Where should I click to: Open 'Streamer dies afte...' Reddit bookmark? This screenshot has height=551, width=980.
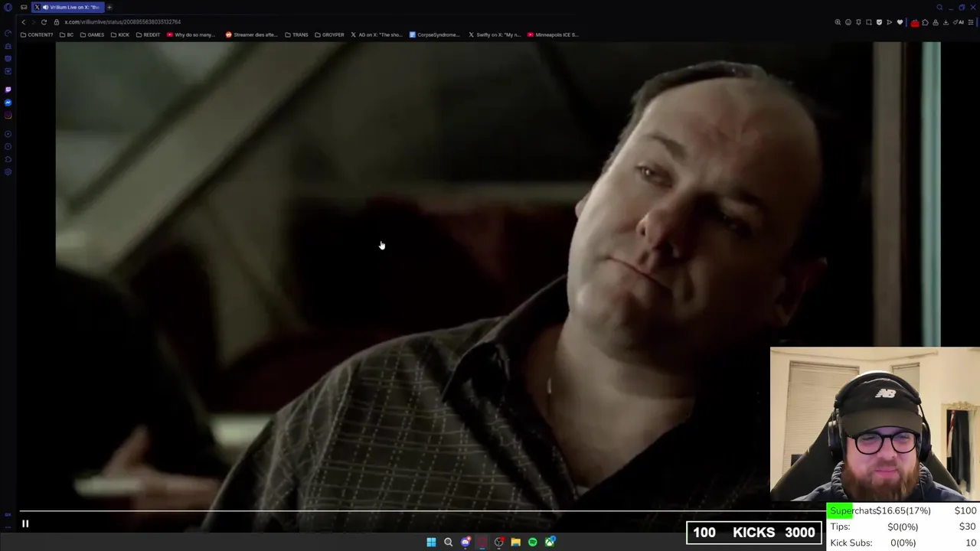pos(251,34)
